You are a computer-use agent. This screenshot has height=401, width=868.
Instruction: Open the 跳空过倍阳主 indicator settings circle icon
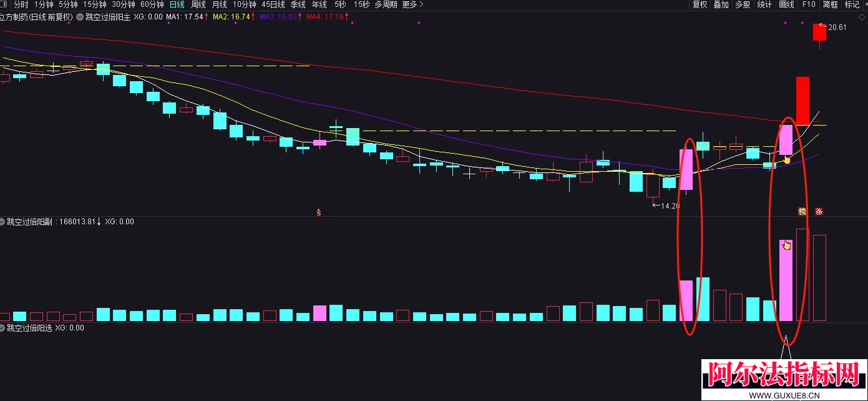coord(80,17)
